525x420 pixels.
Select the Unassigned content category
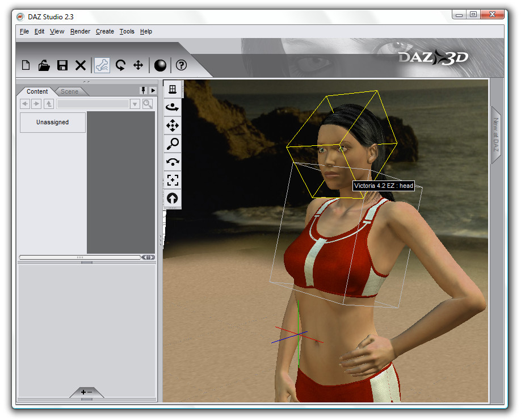coord(53,122)
